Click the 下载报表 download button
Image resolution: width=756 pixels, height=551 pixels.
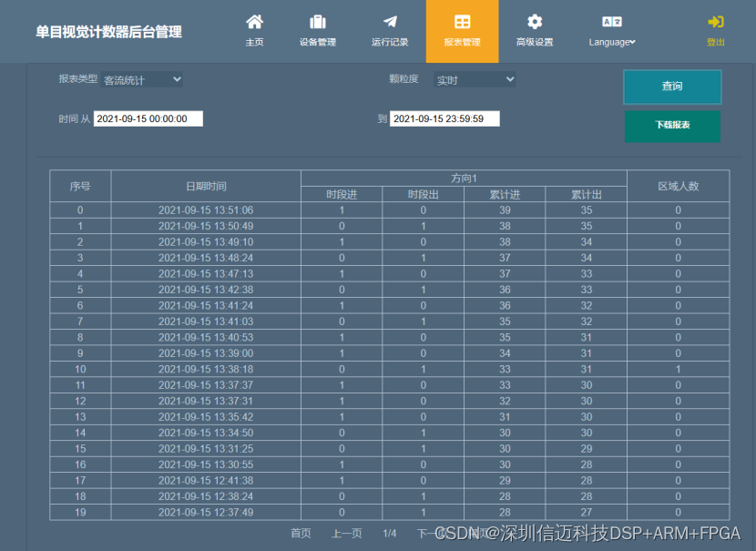tap(672, 125)
